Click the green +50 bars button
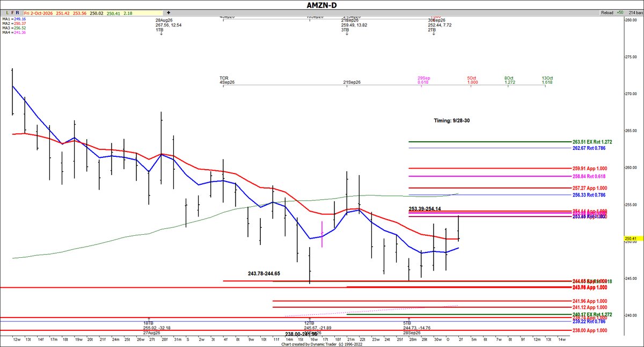This screenshot has width=644, height=347. [620, 12]
